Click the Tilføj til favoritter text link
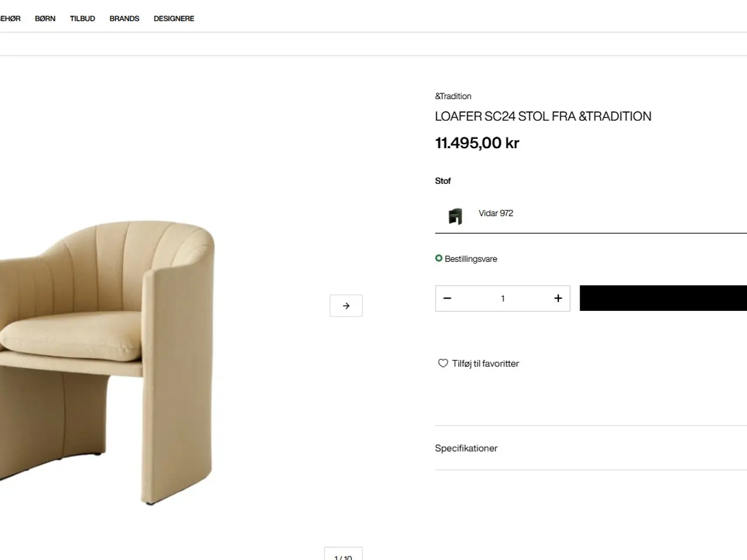Screen dimensions: 747x560 click(x=486, y=363)
